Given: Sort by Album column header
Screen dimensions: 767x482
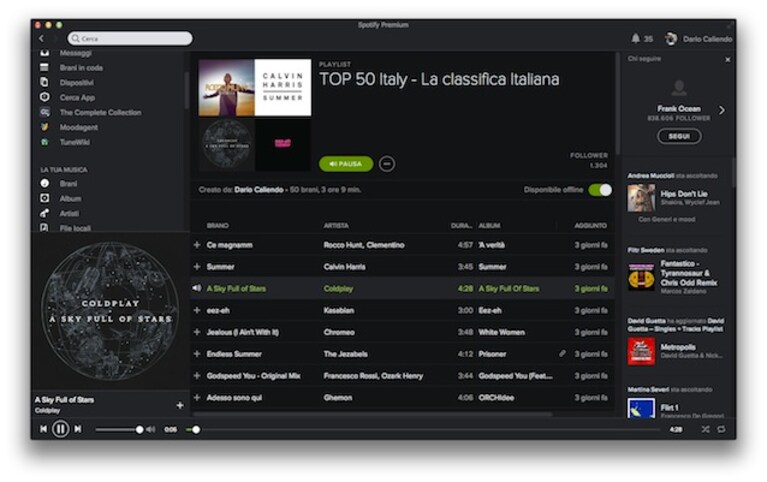Looking at the screenshot, I should click(x=489, y=226).
